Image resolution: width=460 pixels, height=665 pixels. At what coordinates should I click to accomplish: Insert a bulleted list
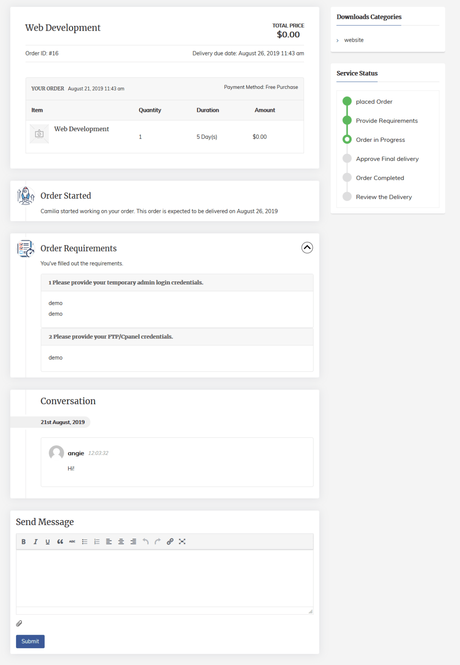pyautogui.click(x=84, y=542)
